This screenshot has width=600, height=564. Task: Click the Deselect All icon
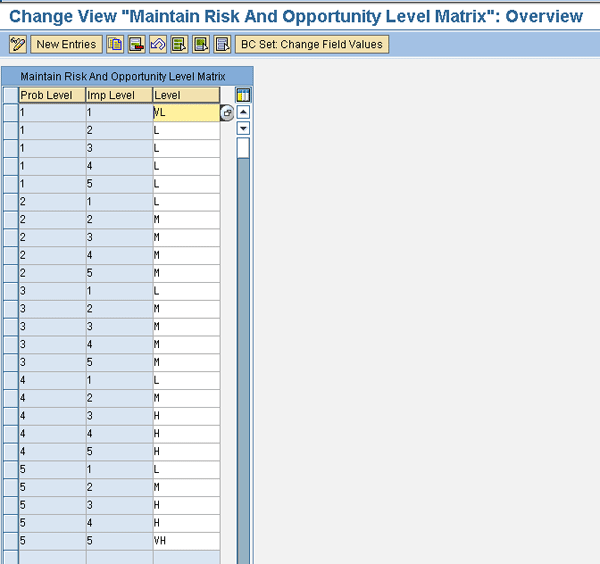click(222, 44)
